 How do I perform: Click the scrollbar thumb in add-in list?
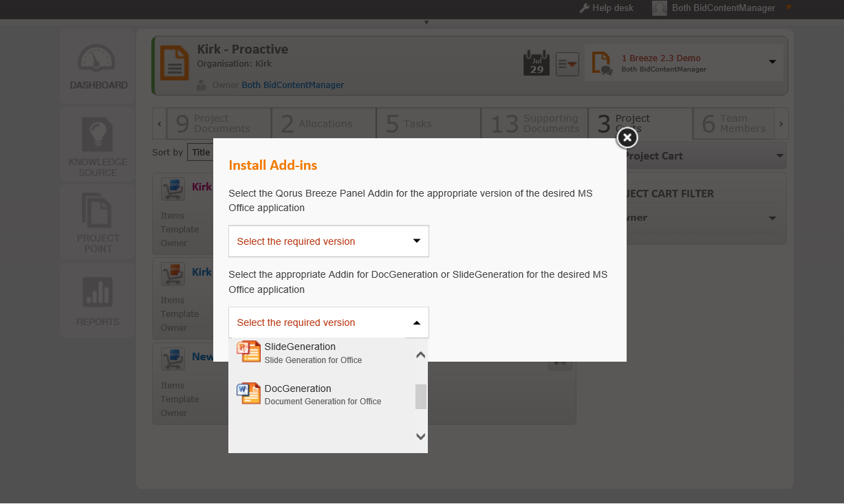(421, 397)
